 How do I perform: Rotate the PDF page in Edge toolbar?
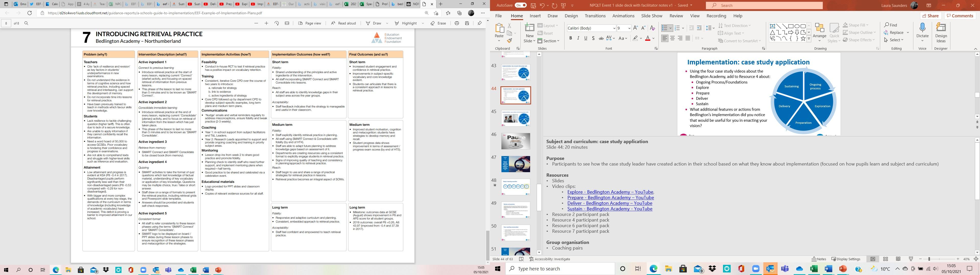277,23
